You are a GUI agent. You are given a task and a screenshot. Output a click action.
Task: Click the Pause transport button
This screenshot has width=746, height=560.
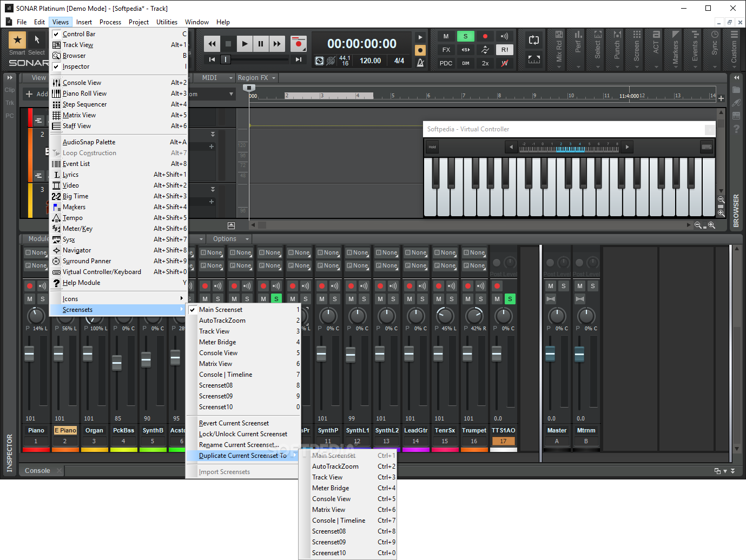(x=261, y=44)
